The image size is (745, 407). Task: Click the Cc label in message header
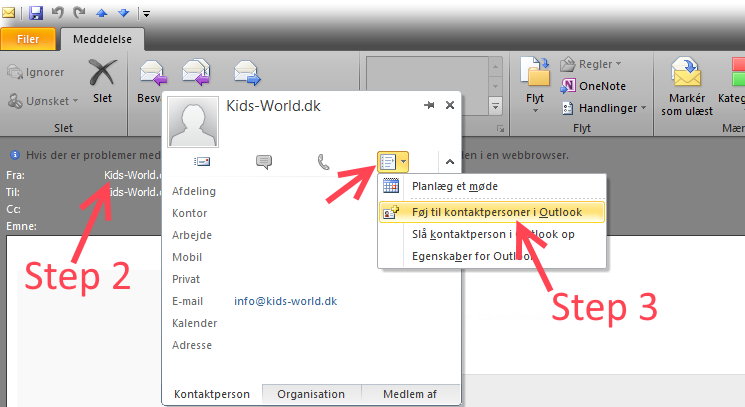[13, 209]
